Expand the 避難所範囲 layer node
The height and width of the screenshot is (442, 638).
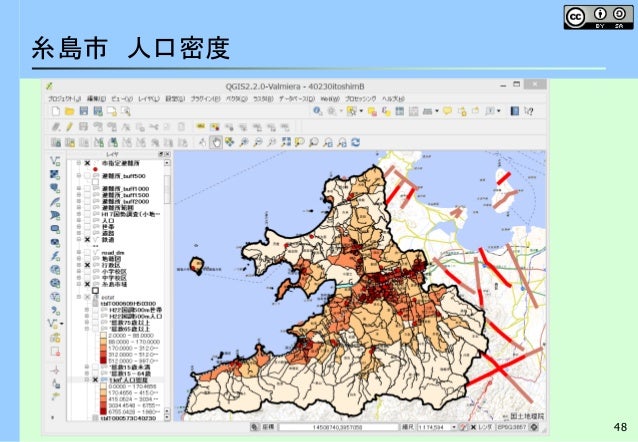(79, 208)
